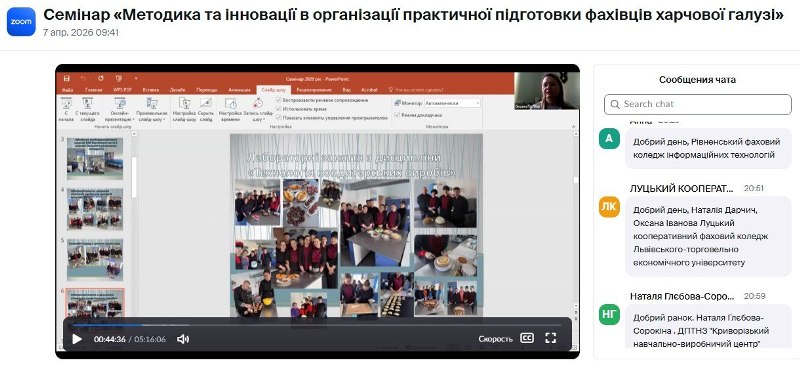
Task: Open the 'Анимация' ribbon tab
Action: tap(239, 90)
